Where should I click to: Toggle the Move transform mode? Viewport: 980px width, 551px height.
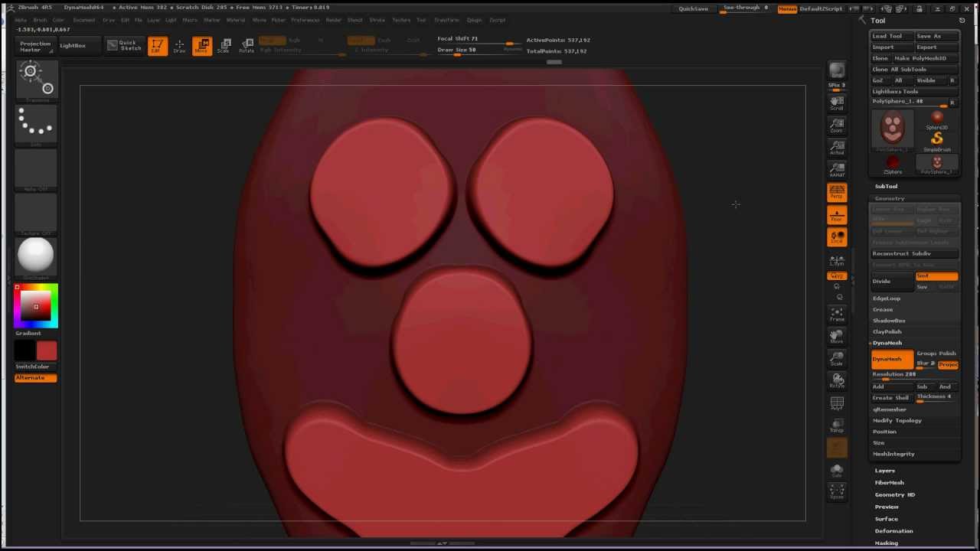coord(202,46)
